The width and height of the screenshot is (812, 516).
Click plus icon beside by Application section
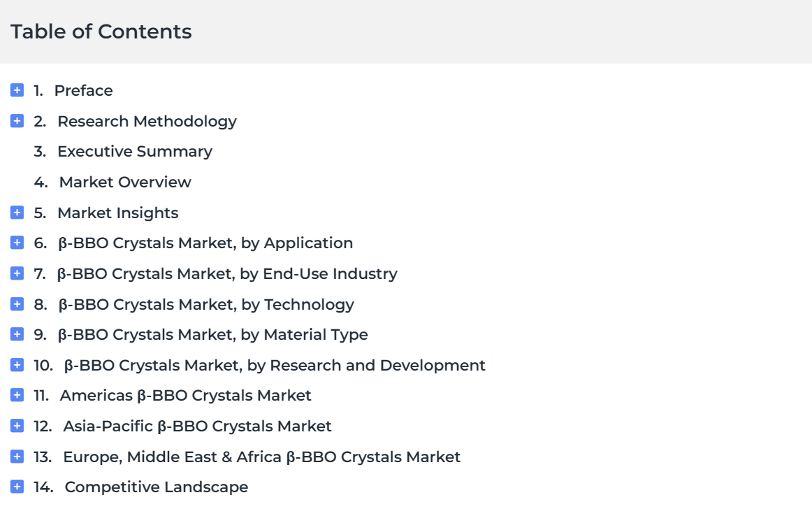[x=17, y=243]
